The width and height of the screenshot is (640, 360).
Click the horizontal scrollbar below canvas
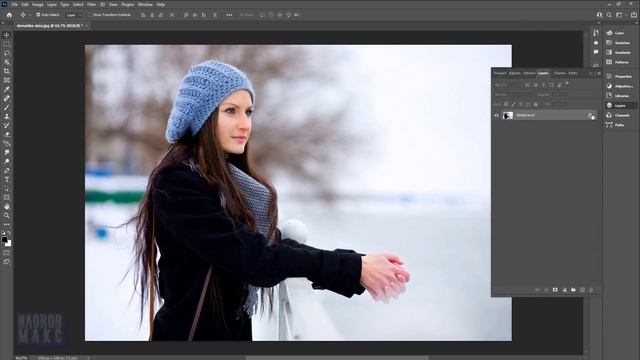point(337,358)
